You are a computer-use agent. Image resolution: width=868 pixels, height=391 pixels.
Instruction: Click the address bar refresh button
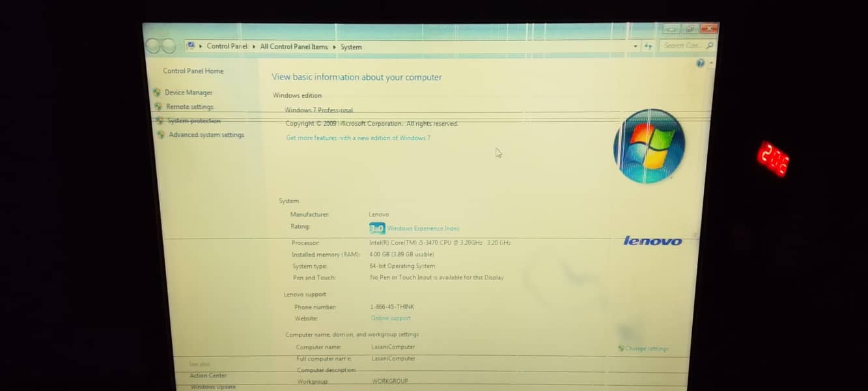pyautogui.click(x=648, y=46)
